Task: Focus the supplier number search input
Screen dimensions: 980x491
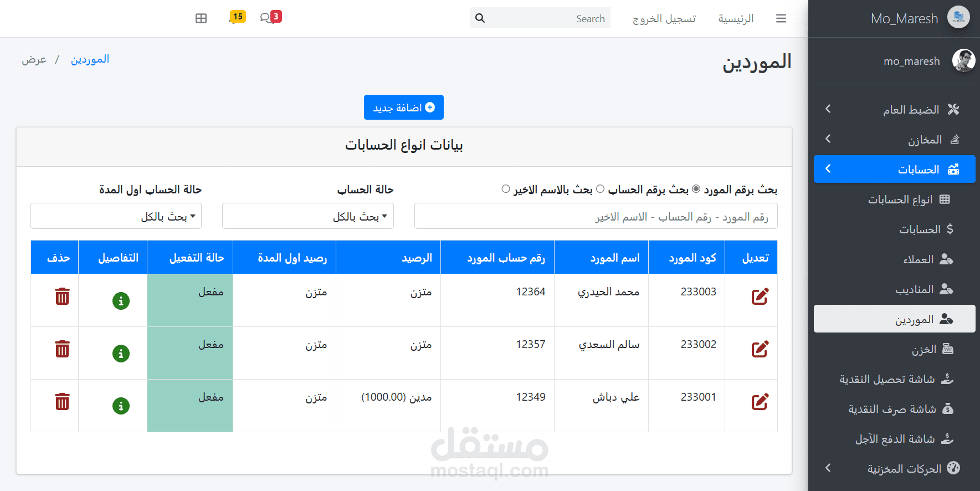Action: click(x=596, y=216)
